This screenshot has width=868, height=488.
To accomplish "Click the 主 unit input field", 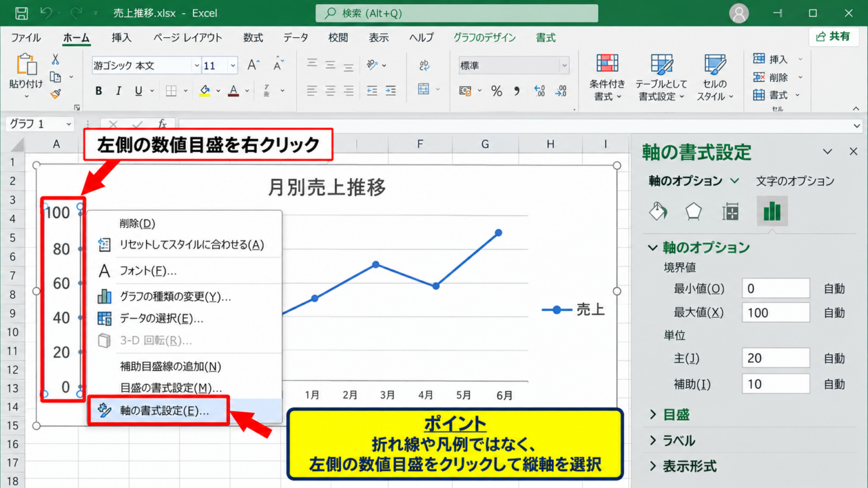I will 776,358.
